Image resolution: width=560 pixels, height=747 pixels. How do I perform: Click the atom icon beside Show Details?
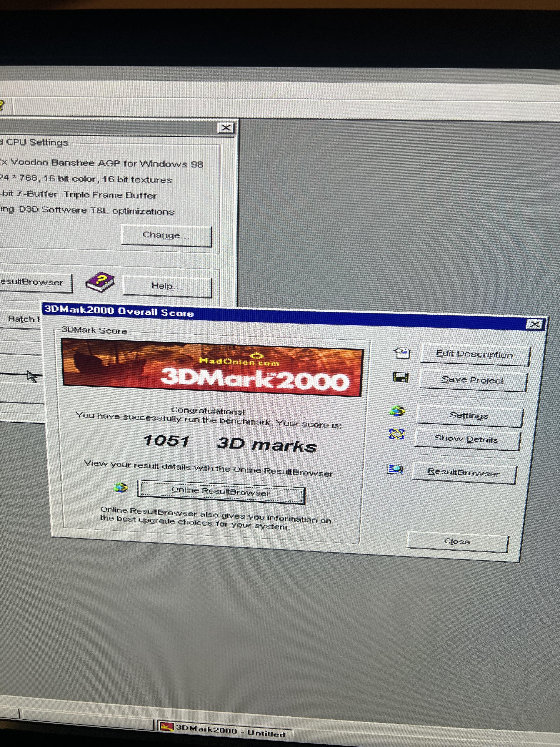(396, 434)
